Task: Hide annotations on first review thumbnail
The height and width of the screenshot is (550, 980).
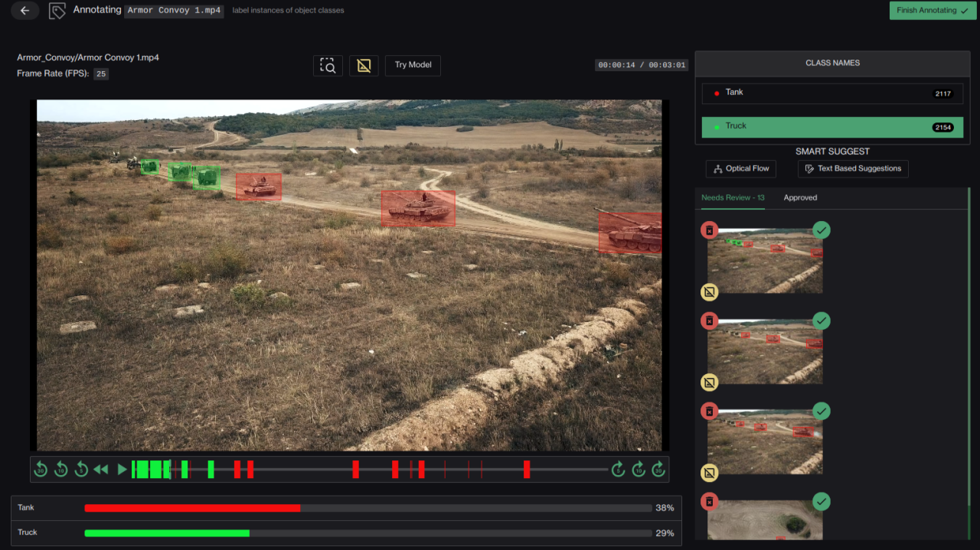Action: 710,291
